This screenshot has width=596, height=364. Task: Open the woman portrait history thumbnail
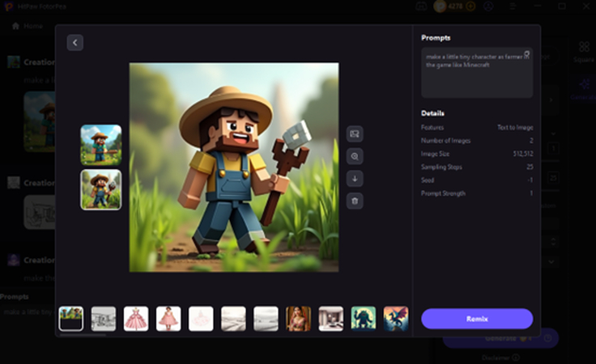[x=298, y=318]
